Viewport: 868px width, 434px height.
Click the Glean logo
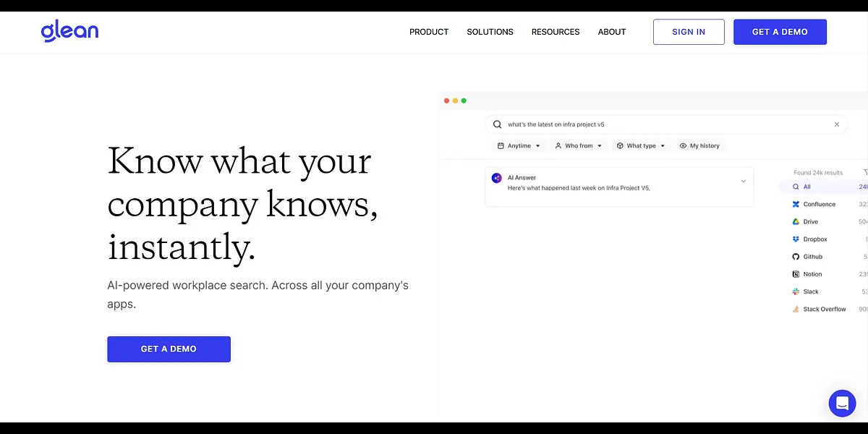pyautogui.click(x=69, y=31)
